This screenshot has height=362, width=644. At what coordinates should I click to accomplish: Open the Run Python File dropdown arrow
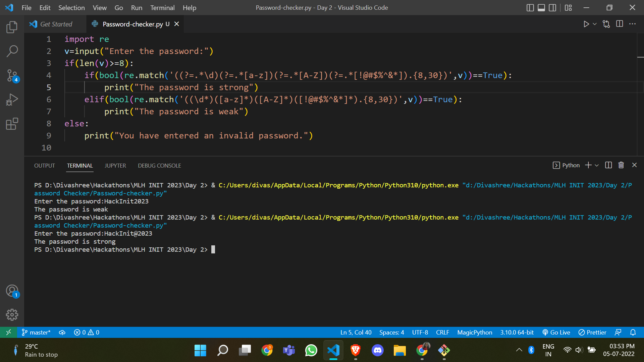(x=595, y=24)
